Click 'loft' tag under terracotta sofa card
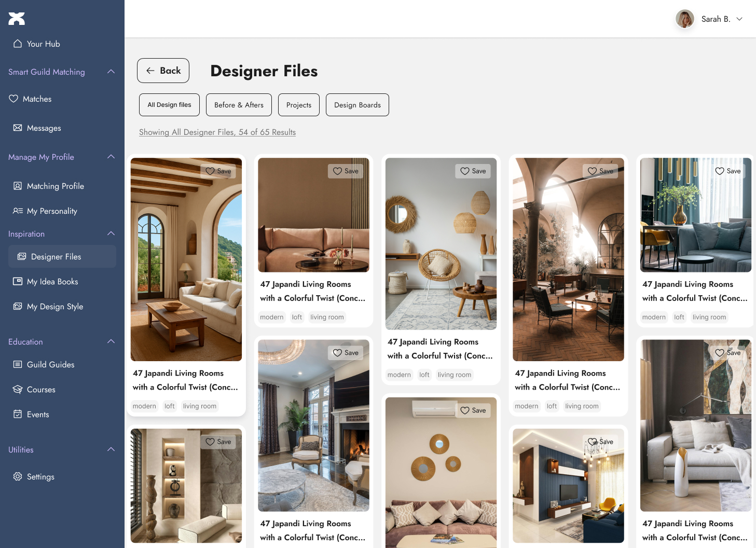Screen dimensions: 756x548 [297, 317]
